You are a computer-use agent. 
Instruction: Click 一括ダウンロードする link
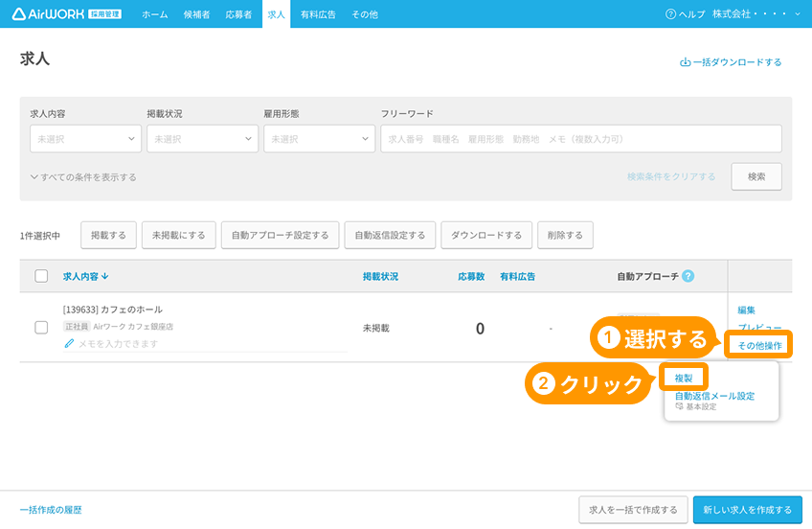click(731, 62)
